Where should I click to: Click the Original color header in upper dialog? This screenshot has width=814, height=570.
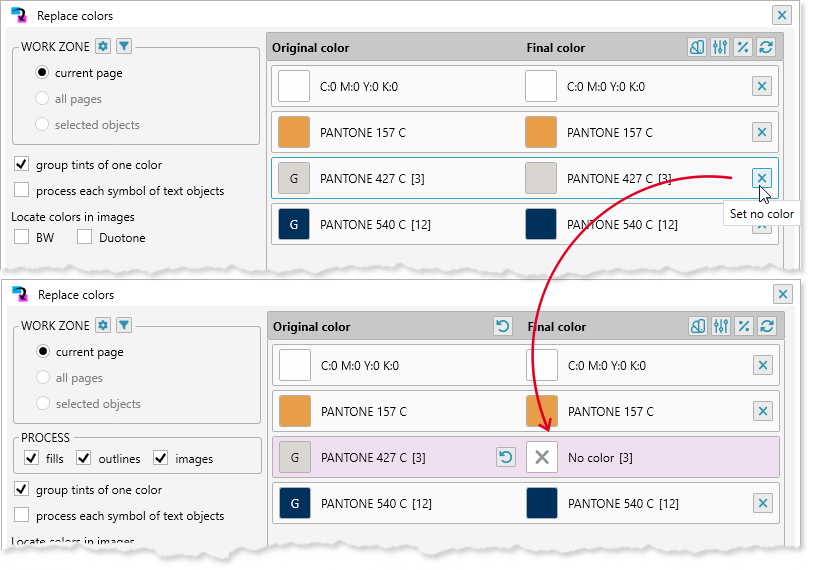point(310,48)
